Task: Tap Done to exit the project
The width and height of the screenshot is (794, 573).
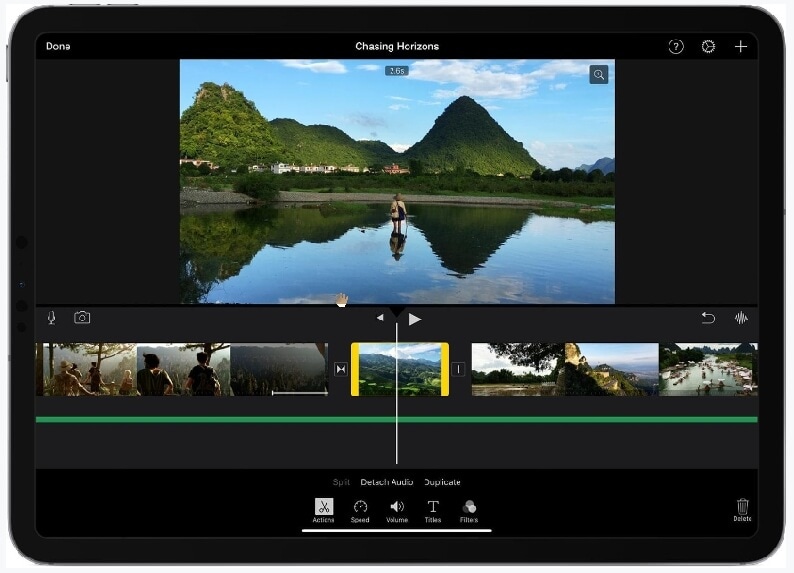Action: coord(58,46)
